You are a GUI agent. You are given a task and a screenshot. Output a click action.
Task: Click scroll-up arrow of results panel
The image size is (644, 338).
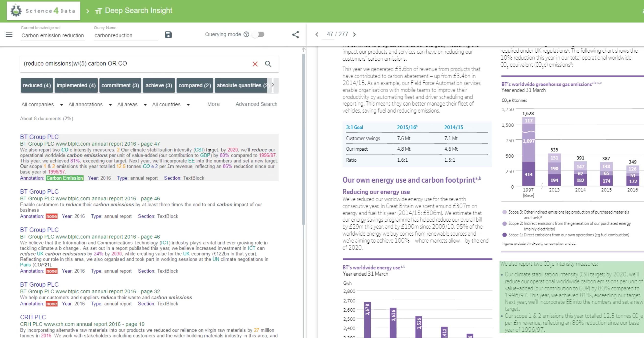click(x=303, y=50)
